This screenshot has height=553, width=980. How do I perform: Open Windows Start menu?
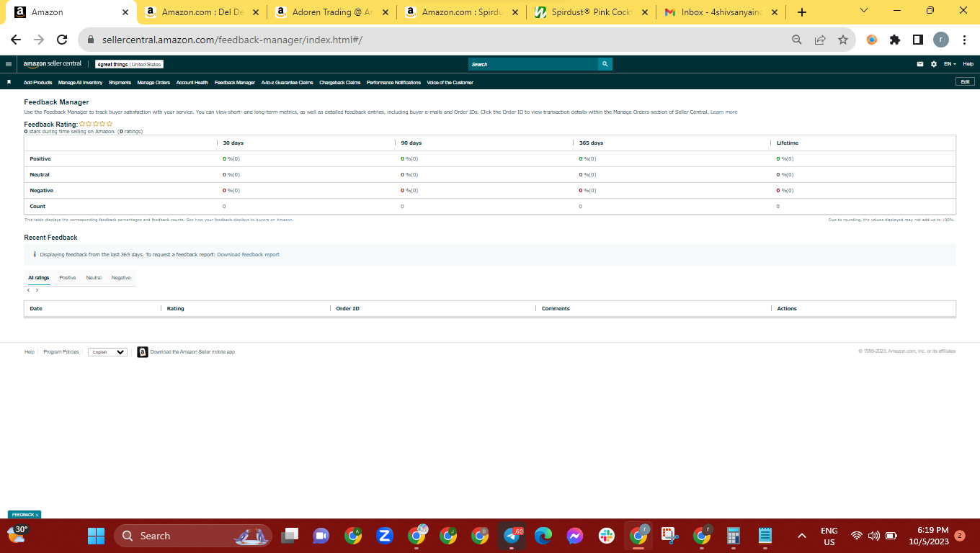tap(96, 536)
